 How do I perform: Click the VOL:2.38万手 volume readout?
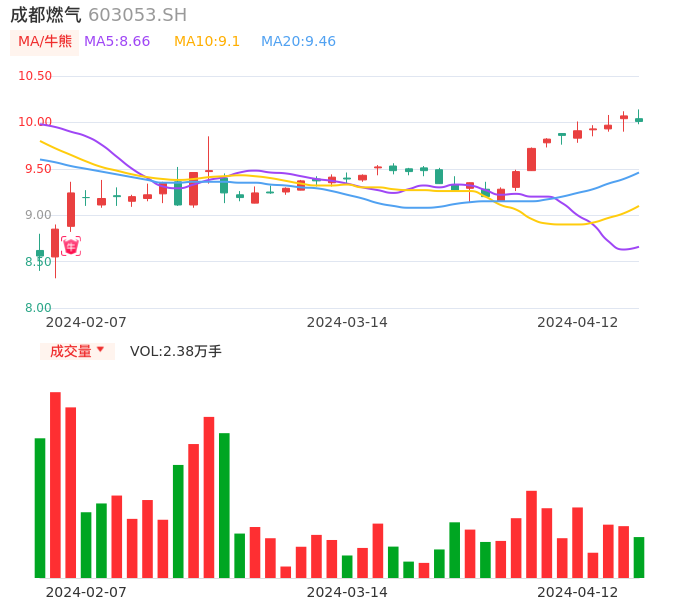[176, 351]
